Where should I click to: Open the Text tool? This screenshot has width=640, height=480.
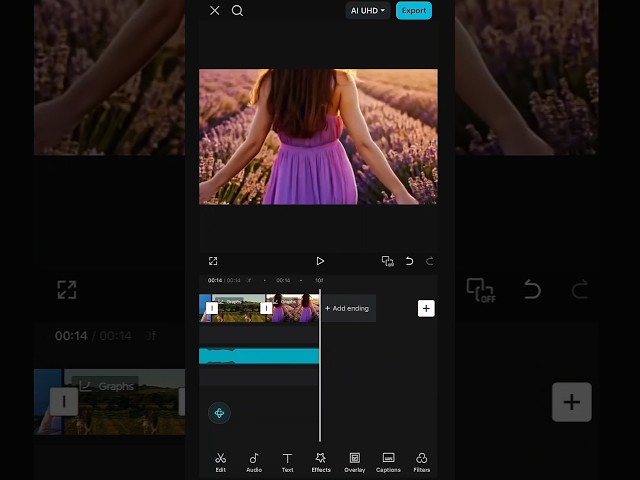[287, 462]
